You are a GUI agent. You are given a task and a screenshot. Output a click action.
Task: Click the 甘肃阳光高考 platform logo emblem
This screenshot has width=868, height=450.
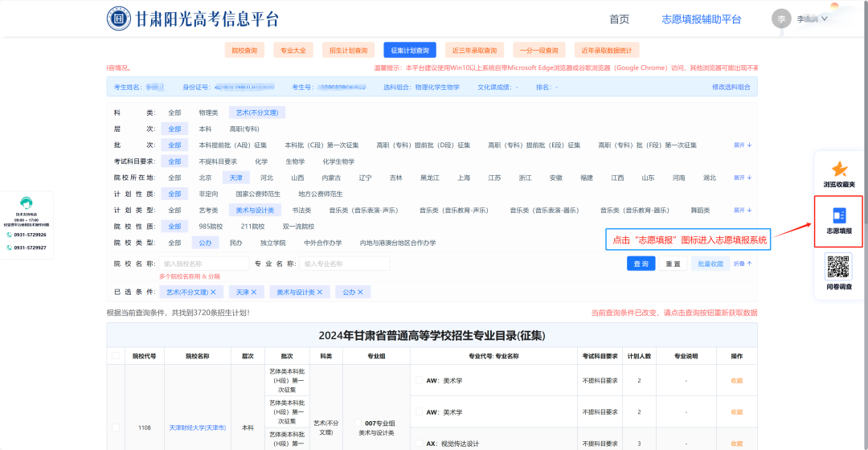point(119,18)
